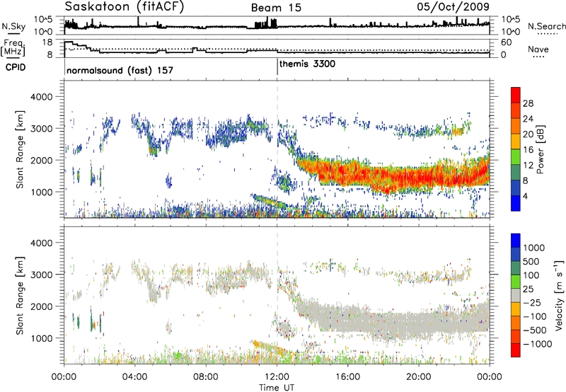566x392 pixels.
Task: Click the '08:00' time axis tick label
Action: coord(206,376)
